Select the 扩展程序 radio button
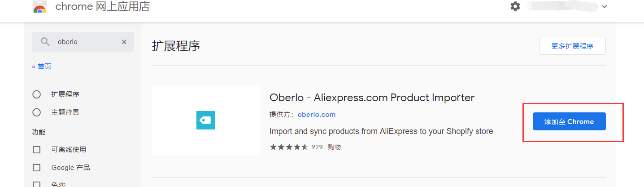Screen dimensions: 644x187 click(x=37, y=94)
